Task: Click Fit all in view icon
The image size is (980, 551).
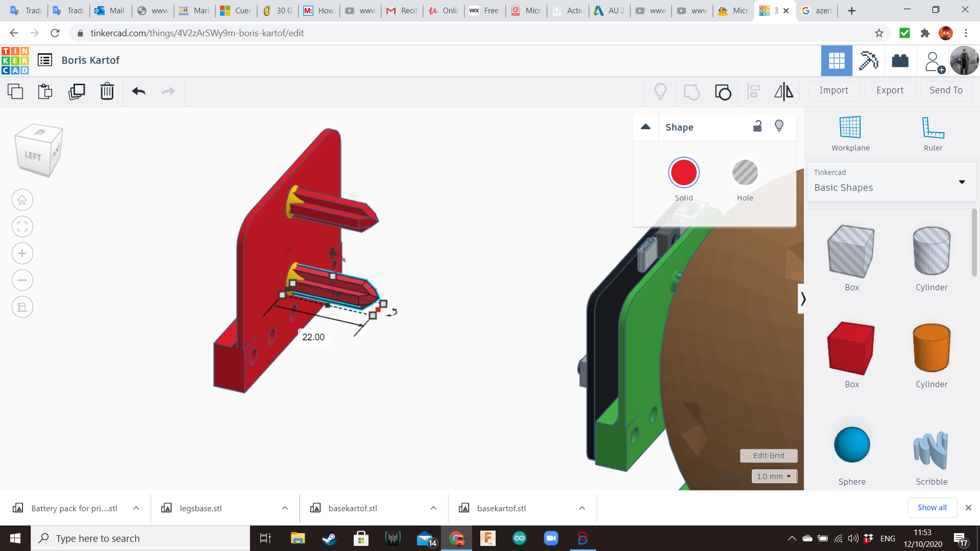Action: coord(22,227)
